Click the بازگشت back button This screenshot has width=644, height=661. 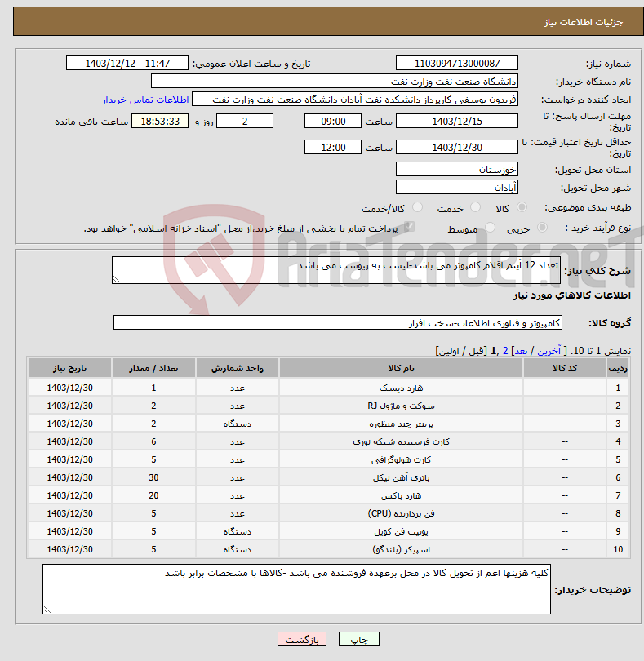(302, 639)
